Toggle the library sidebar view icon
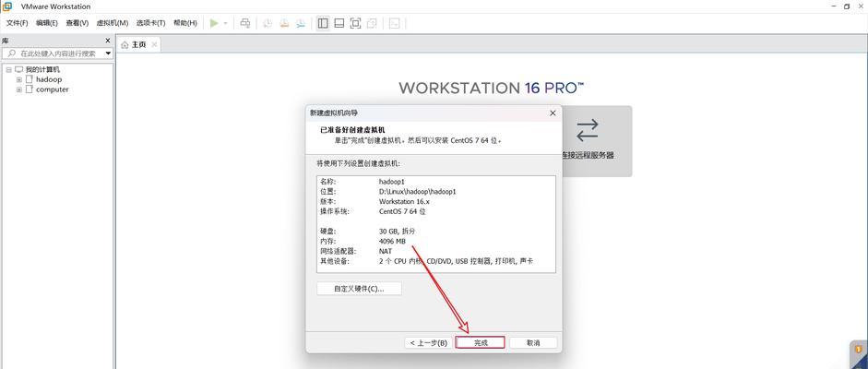 pyautogui.click(x=323, y=23)
